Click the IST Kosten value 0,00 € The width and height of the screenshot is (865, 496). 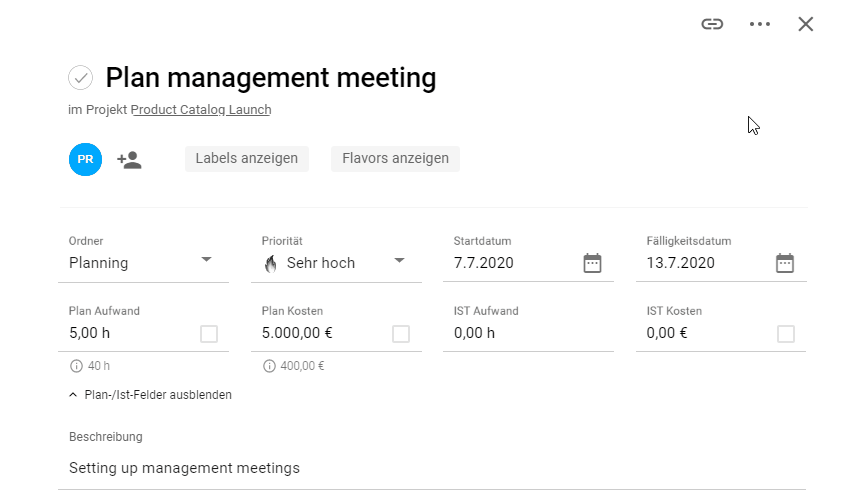pos(667,333)
